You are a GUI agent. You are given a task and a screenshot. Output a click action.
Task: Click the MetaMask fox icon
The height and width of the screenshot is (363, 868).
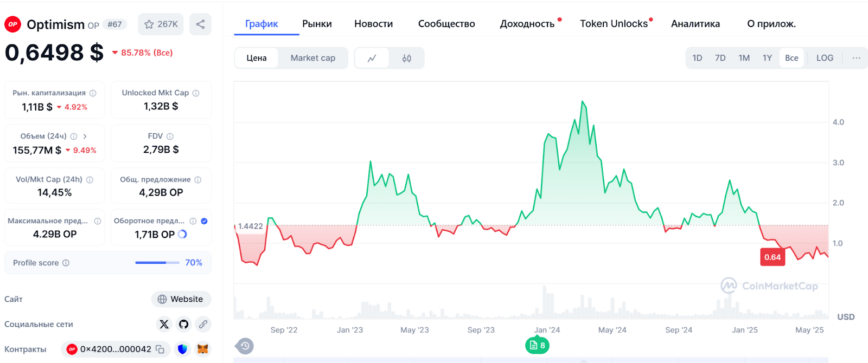point(202,349)
